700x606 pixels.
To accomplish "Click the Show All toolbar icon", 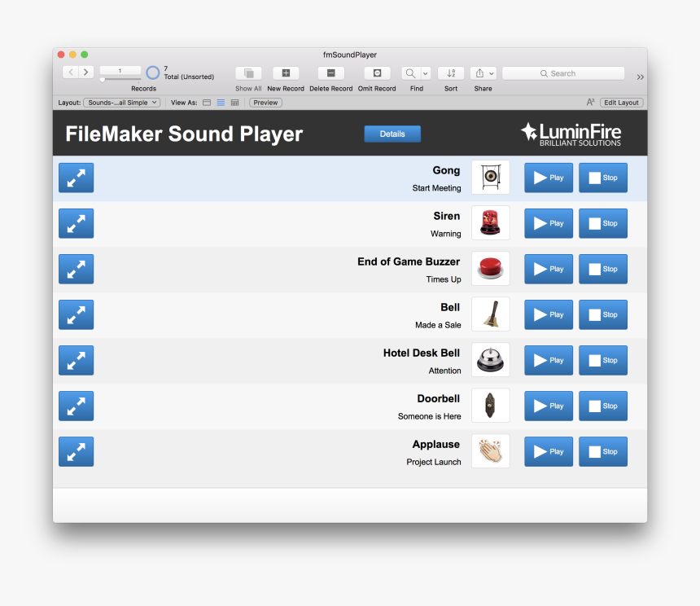I will click(248, 72).
